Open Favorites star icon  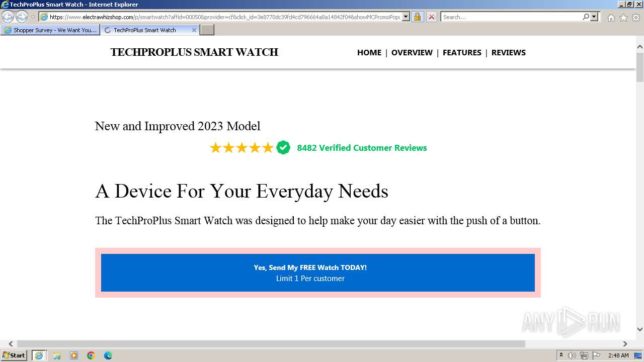coord(623,18)
